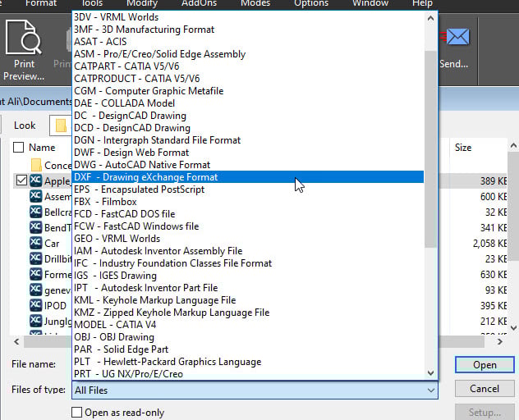Image resolution: width=519 pixels, height=420 pixels.
Task: Enable Open as read-only checkbox
Action: click(76, 412)
